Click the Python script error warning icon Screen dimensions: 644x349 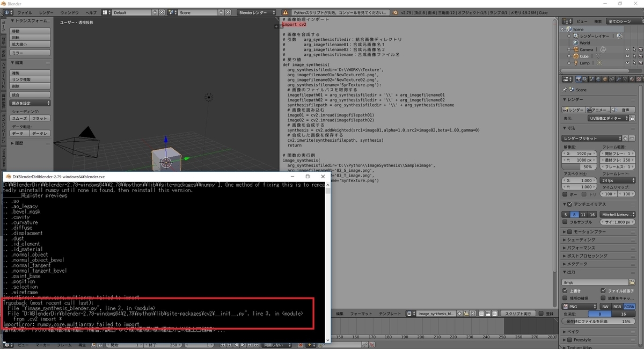point(286,12)
